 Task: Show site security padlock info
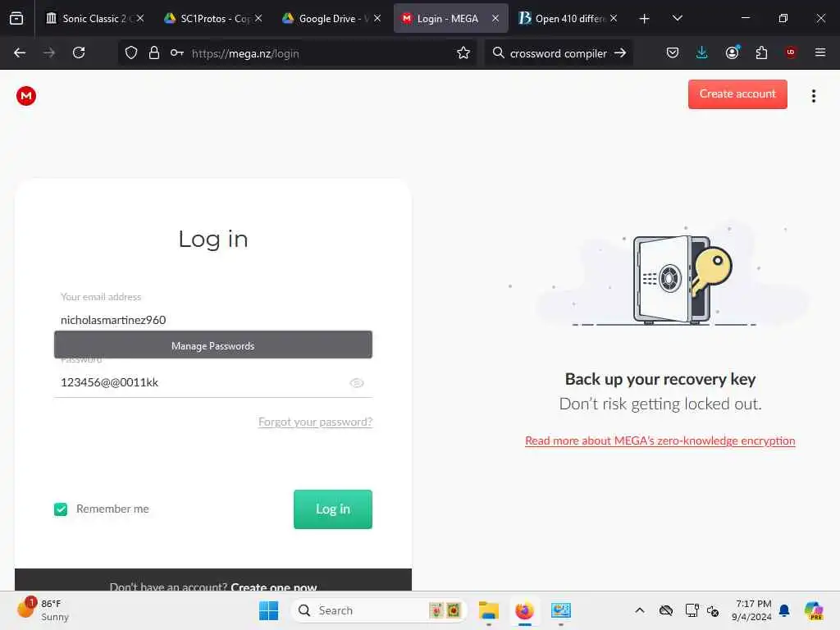click(x=153, y=52)
